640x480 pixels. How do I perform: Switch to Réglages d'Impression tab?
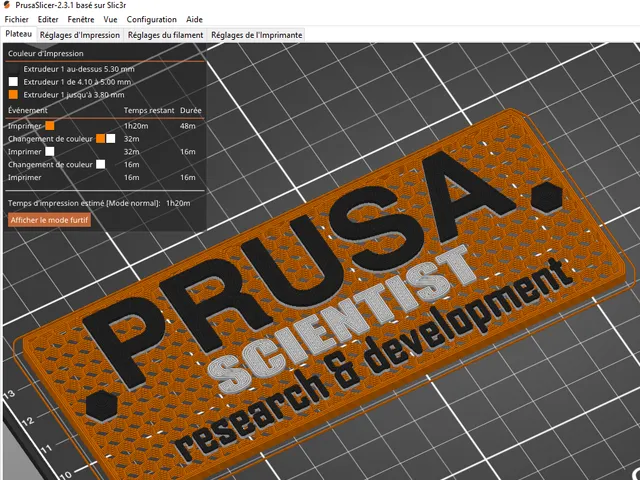[80, 35]
